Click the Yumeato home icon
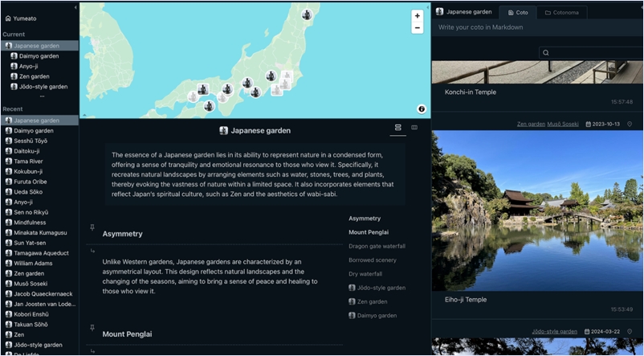This screenshot has height=356, width=644. coord(8,18)
